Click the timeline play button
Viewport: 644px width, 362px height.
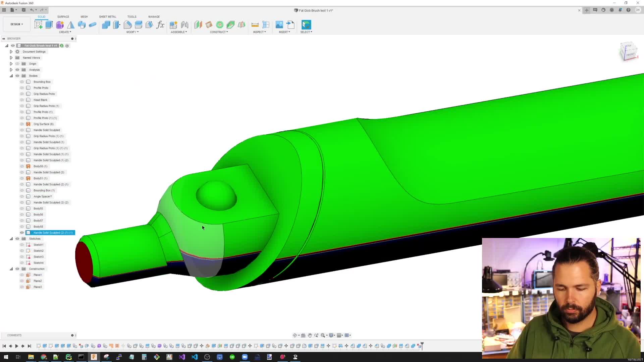coord(16,346)
